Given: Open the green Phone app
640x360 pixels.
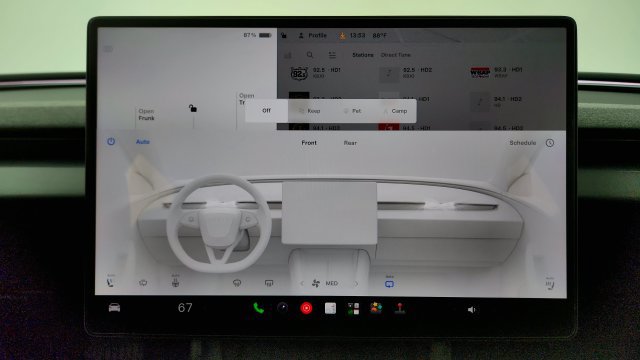Looking at the screenshot, I should (258, 308).
